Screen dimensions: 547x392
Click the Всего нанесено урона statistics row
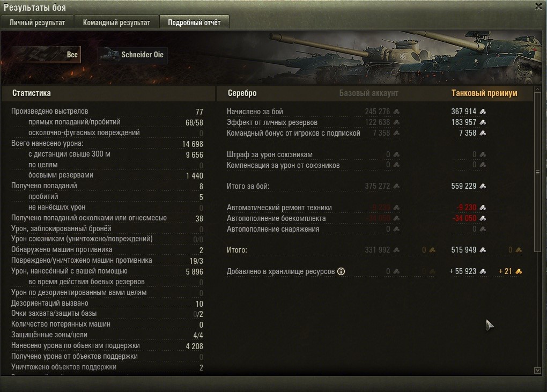coord(107,144)
